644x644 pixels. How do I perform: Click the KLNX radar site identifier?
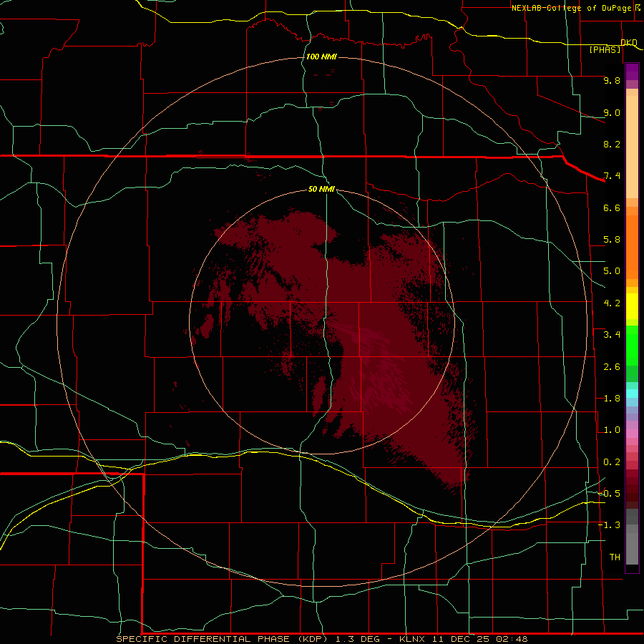(x=413, y=639)
